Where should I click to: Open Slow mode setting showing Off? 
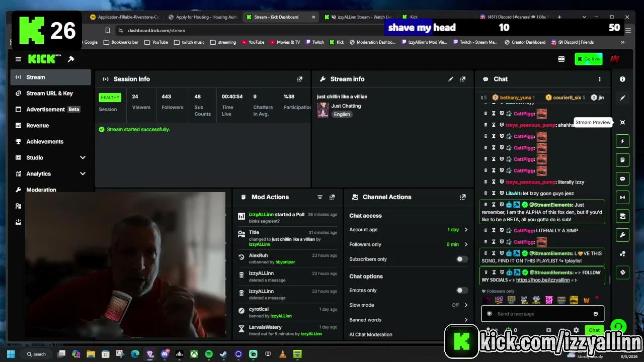409,305
